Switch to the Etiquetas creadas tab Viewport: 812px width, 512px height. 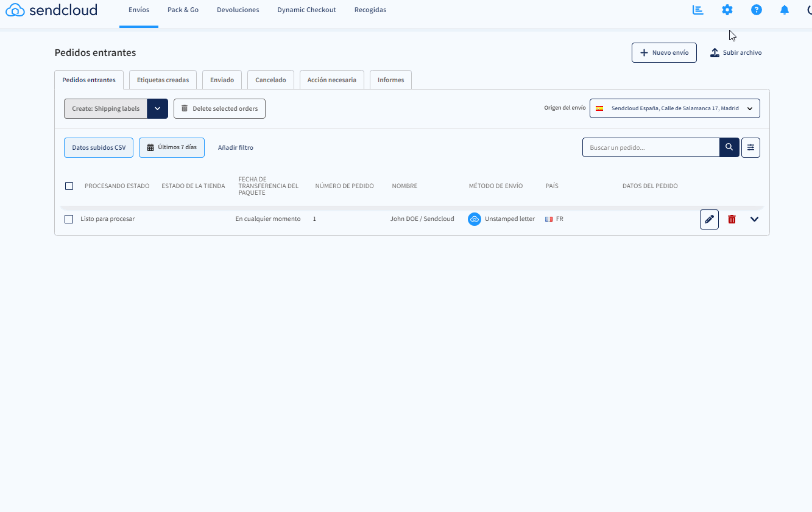point(163,79)
